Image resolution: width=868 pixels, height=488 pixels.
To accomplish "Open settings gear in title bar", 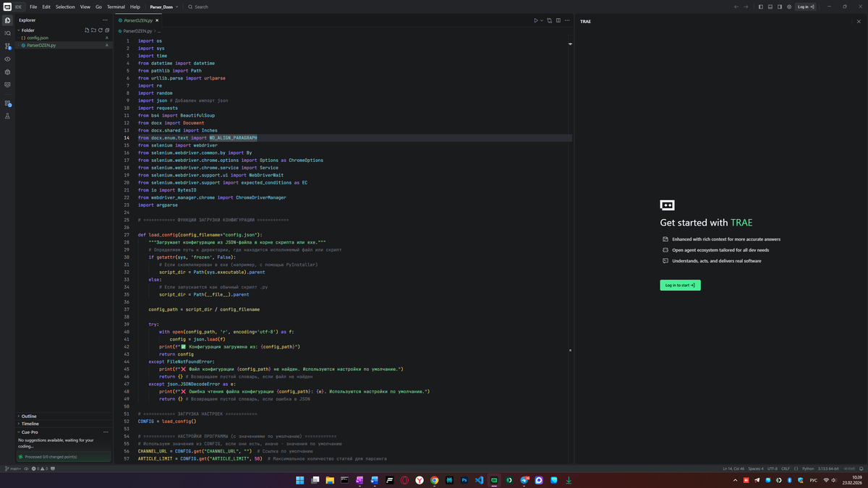I will coord(789,7).
